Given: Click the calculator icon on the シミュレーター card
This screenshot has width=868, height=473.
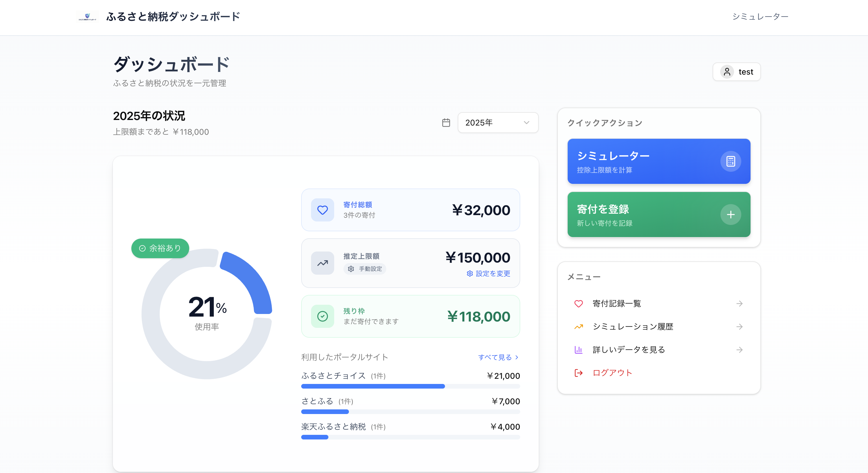Looking at the screenshot, I should pyautogui.click(x=731, y=162).
